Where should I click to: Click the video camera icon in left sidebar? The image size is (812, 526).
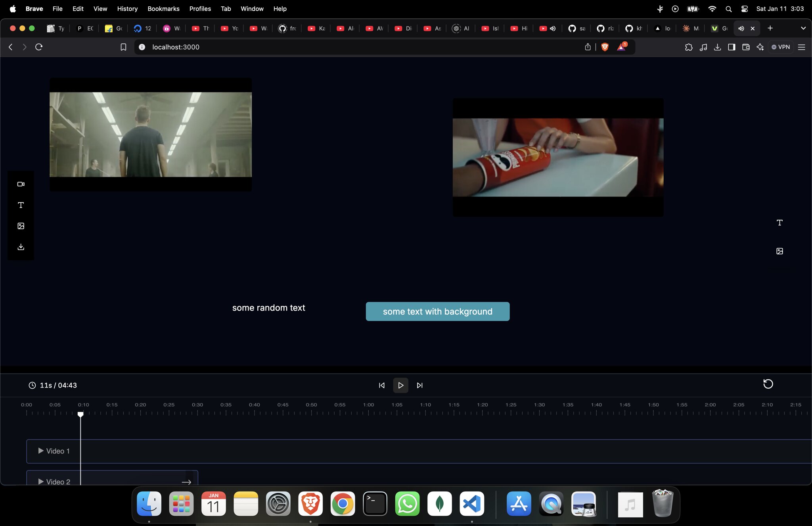pos(21,184)
